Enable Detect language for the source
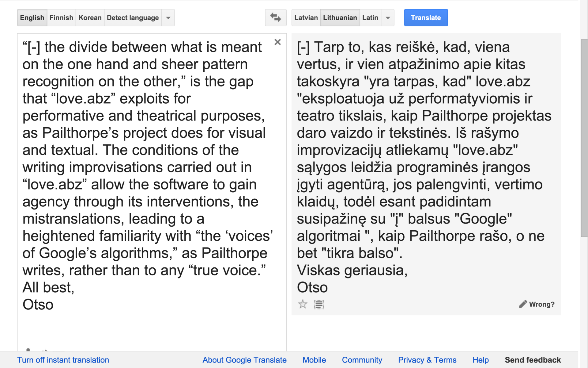 pyautogui.click(x=133, y=18)
